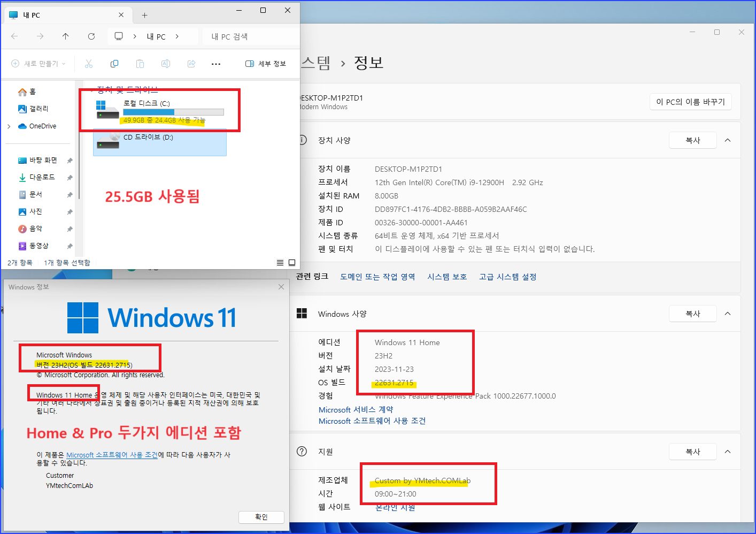Click the pin icon beside 다운로드

click(70, 178)
